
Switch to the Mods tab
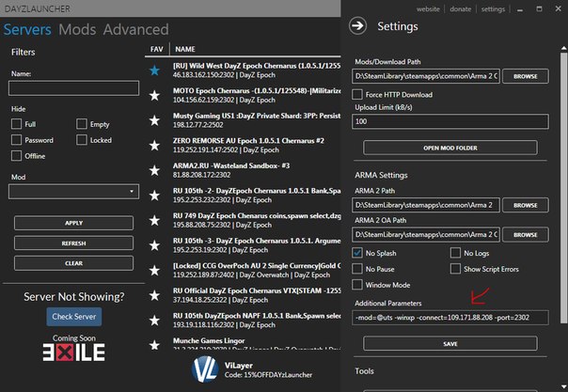click(77, 29)
